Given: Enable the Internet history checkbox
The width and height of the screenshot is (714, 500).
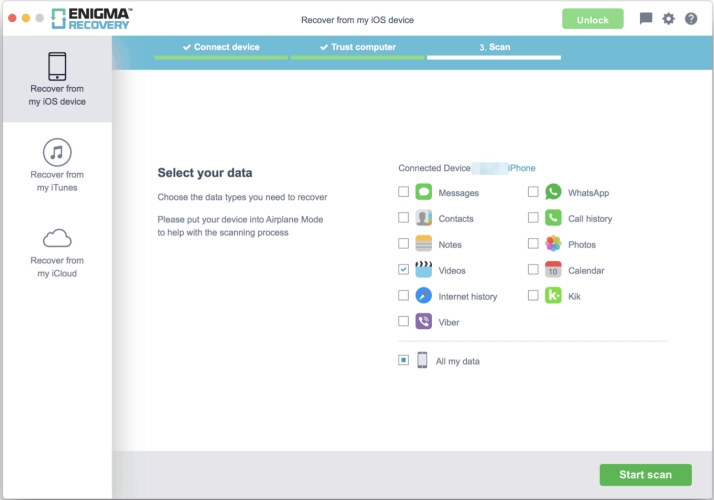Looking at the screenshot, I should tap(403, 296).
